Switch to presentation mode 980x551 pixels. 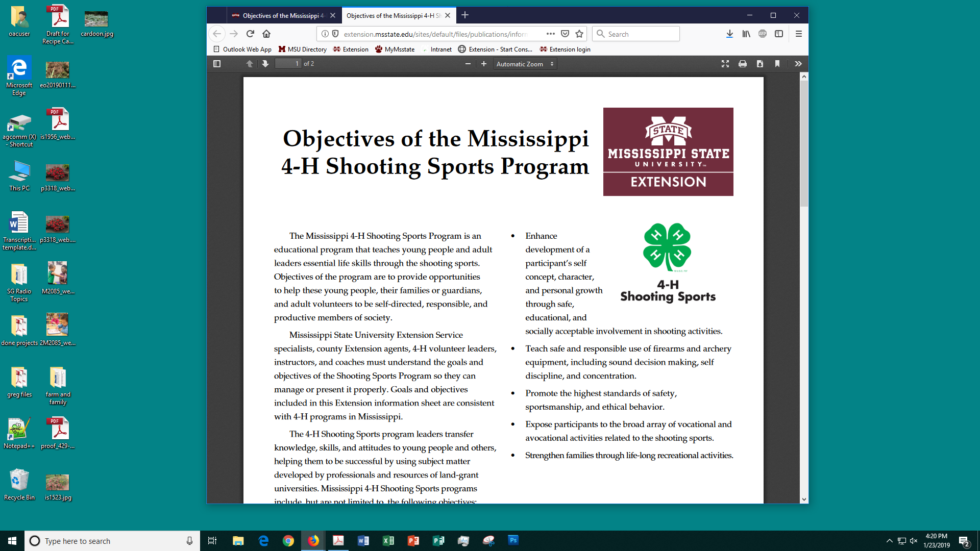tap(725, 64)
